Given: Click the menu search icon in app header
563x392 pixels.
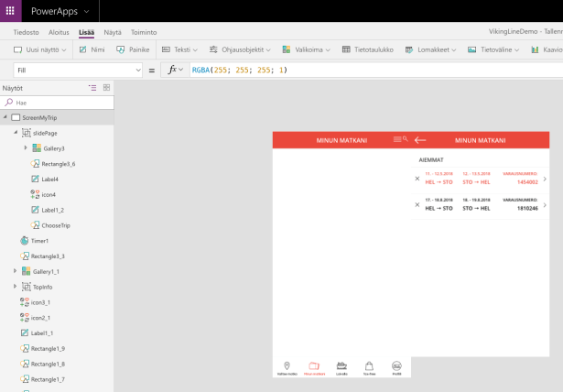Looking at the screenshot, I should (399, 140).
